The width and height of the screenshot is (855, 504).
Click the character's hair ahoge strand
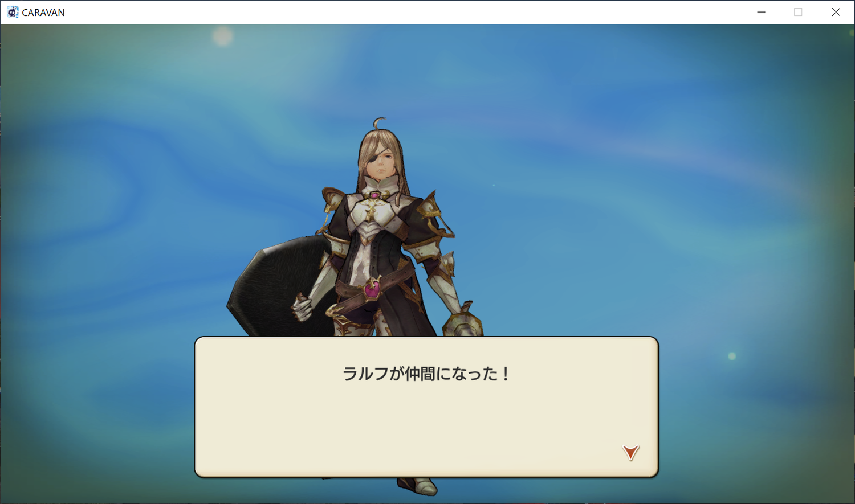point(379,123)
